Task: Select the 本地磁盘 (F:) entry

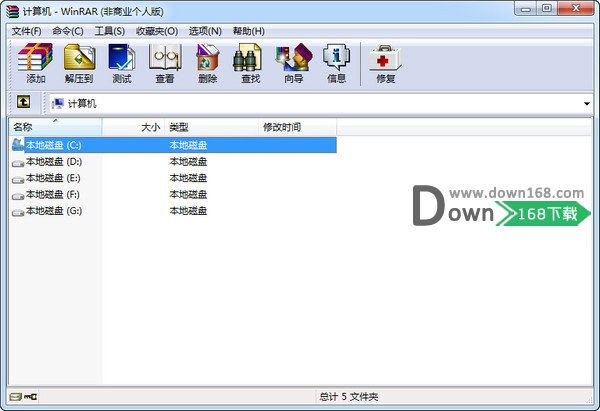Action: pyautogui.click(x=53, y=194)
